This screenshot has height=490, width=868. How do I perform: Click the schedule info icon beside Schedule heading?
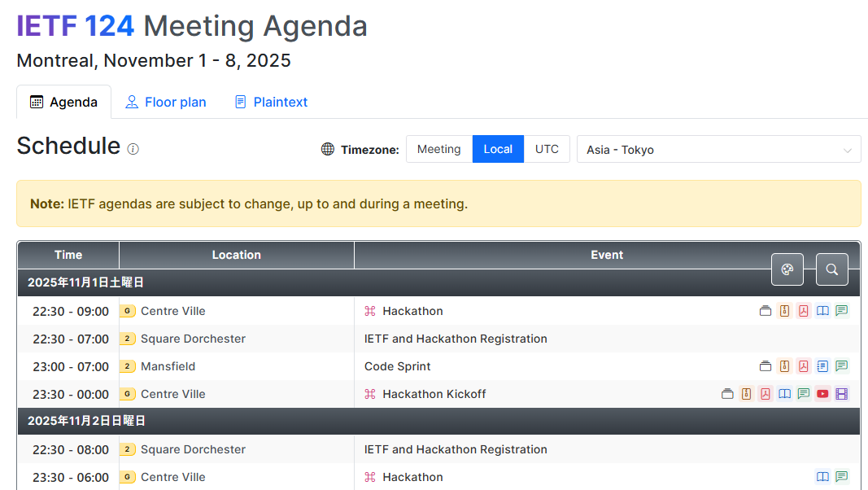pyautogui.click(x=133, y=149)
